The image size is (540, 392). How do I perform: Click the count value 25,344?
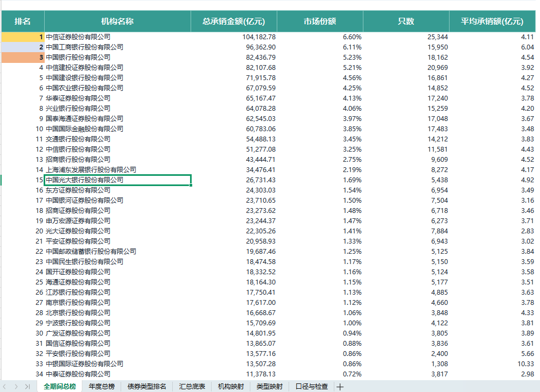click(438, 37)
